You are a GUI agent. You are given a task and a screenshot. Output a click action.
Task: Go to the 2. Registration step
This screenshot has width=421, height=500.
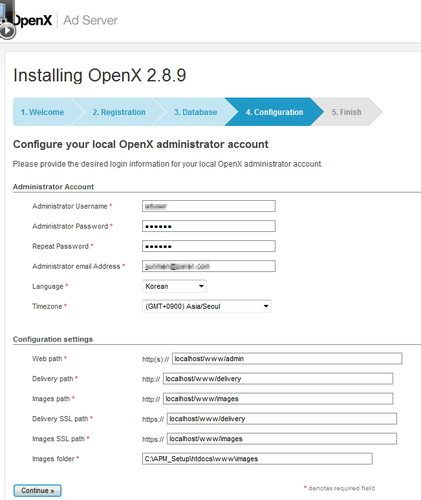119,112
